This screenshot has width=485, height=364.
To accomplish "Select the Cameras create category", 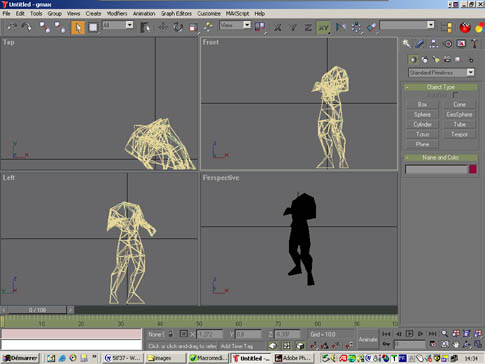I will point(447,60).
